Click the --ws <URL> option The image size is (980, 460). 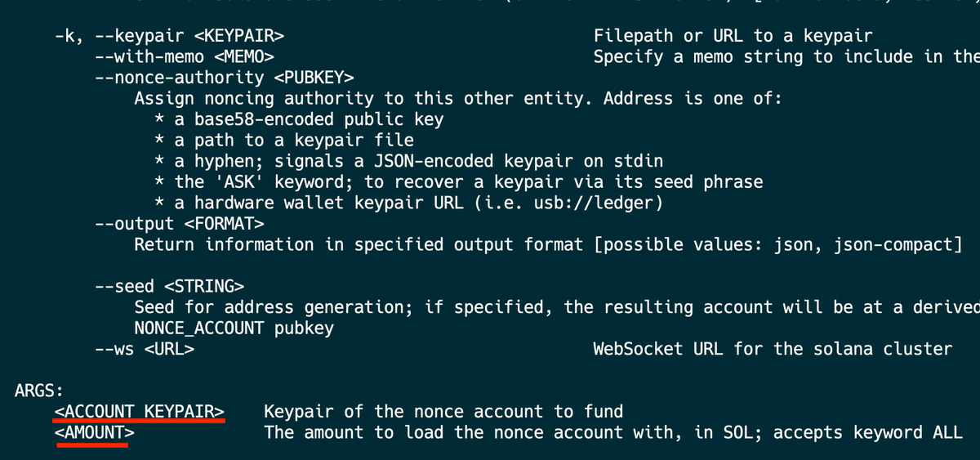click(144, 349)
